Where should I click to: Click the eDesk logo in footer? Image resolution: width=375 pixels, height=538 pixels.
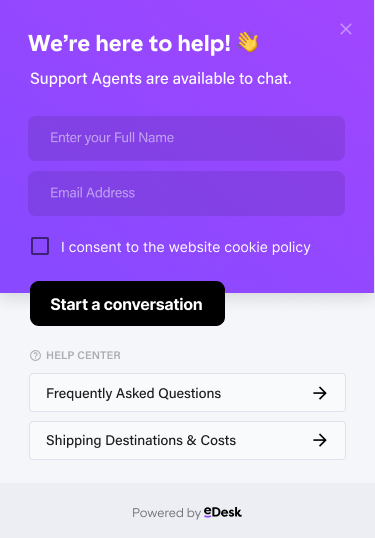tap(223, 512)
